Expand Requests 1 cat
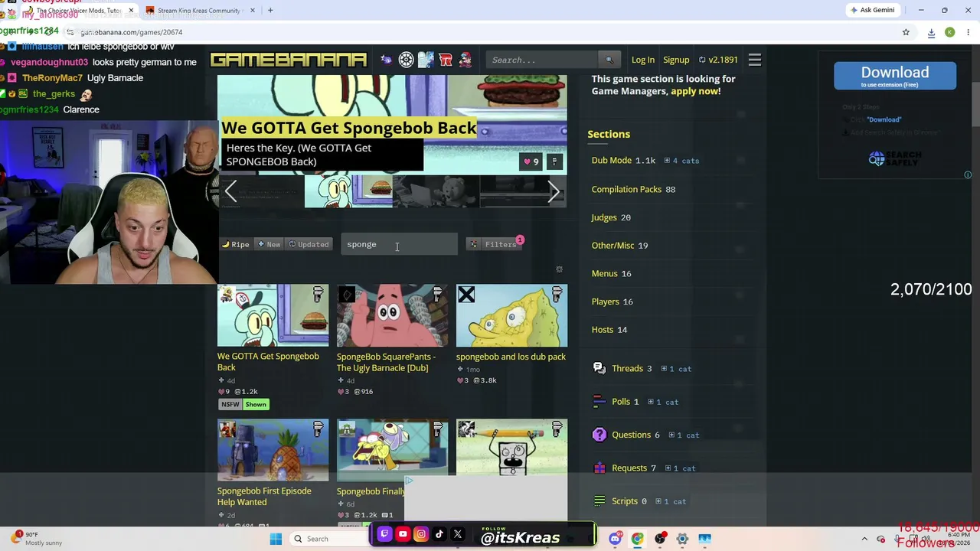This screenshot has width=980, height=551. [x=680, y=468]
